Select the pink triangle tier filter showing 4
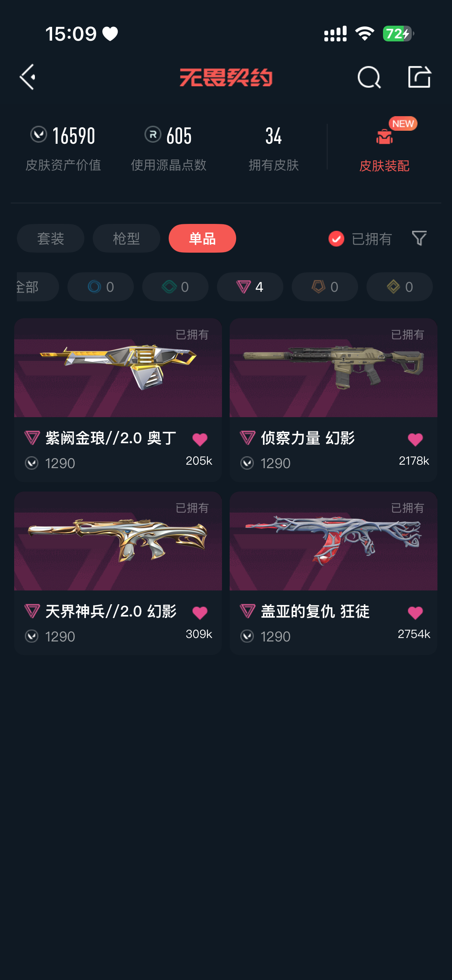Screen dimensions: 452x980 pyautogui.click(x=250, y=287)
